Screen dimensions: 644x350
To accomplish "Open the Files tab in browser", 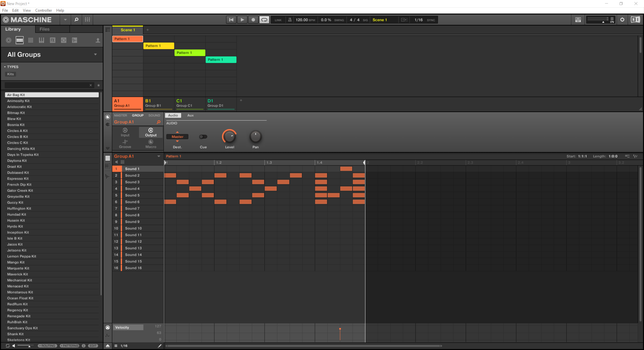I will click(45, 29).
